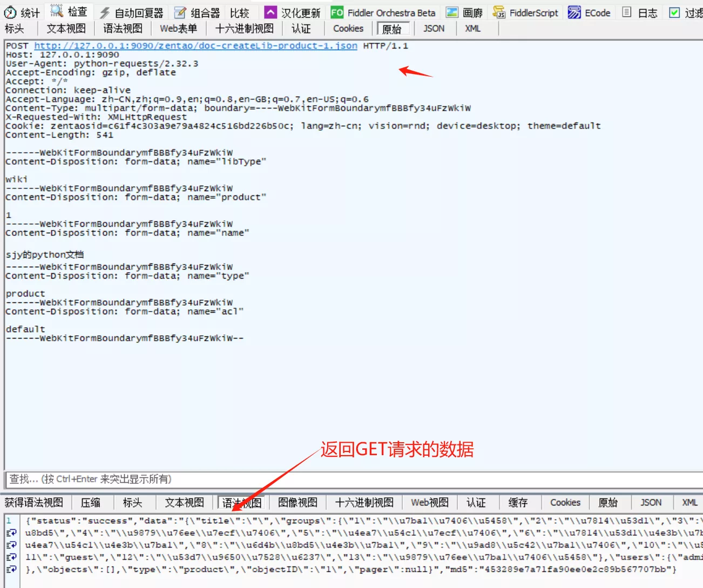
Task: Select the request inspector's 认证 tab
Action: click(x=301, y=29)
